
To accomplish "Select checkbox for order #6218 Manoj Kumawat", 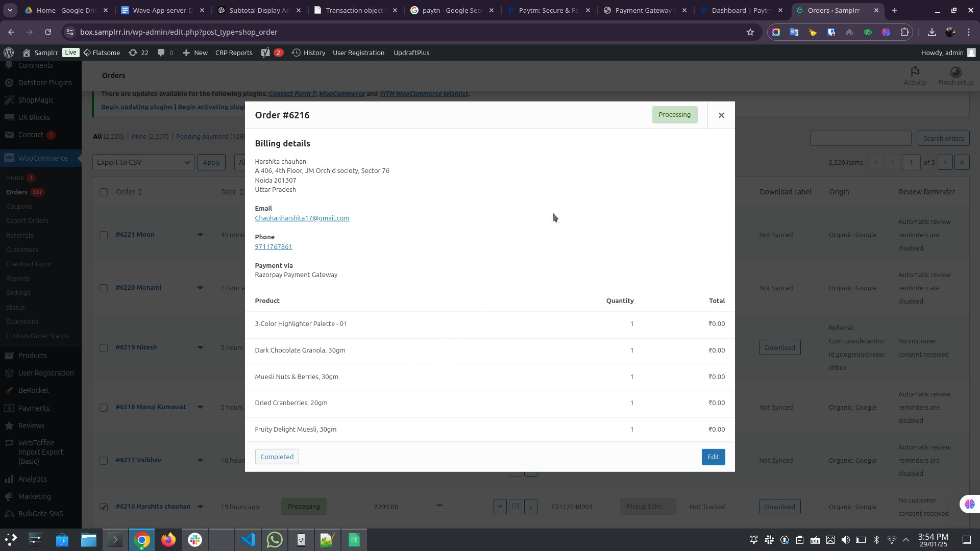I will [104, 408].
